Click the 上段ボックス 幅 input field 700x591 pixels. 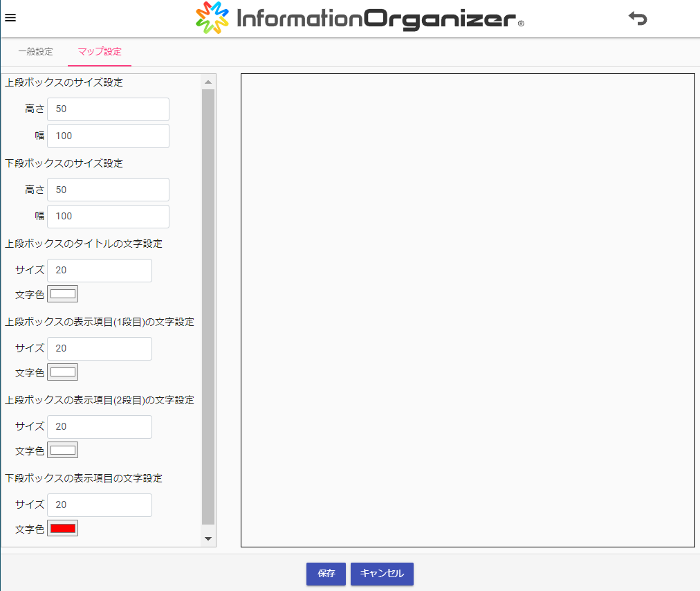[x=108, y=136]
